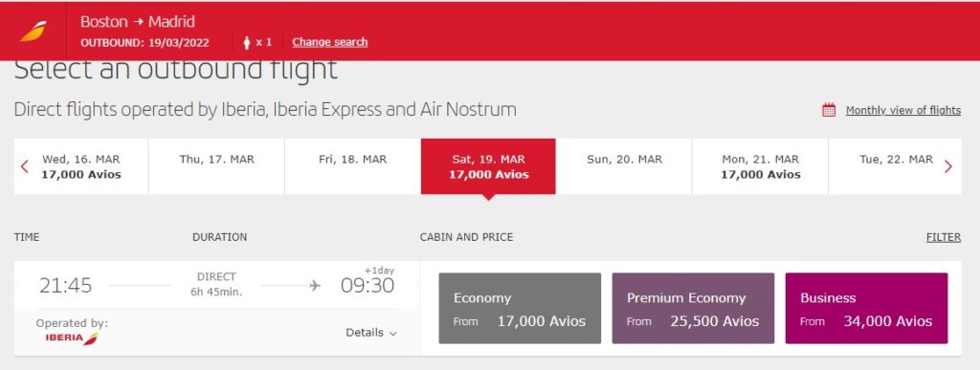
Task: Select the Thu, 17. MAR date tab
Action: click(x=217, y=166)
